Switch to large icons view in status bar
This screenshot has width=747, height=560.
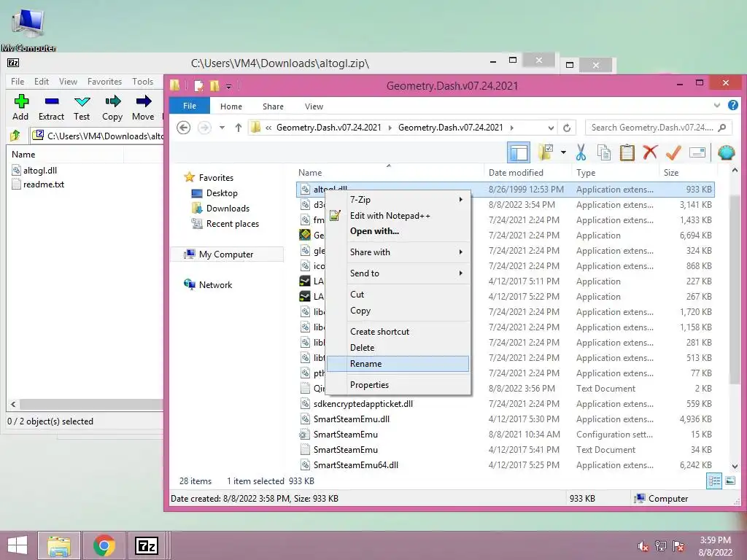coord(729,481)
